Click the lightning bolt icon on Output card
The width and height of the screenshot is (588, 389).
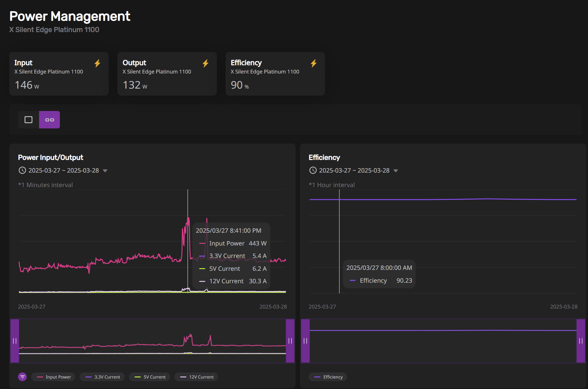point(205,63)
